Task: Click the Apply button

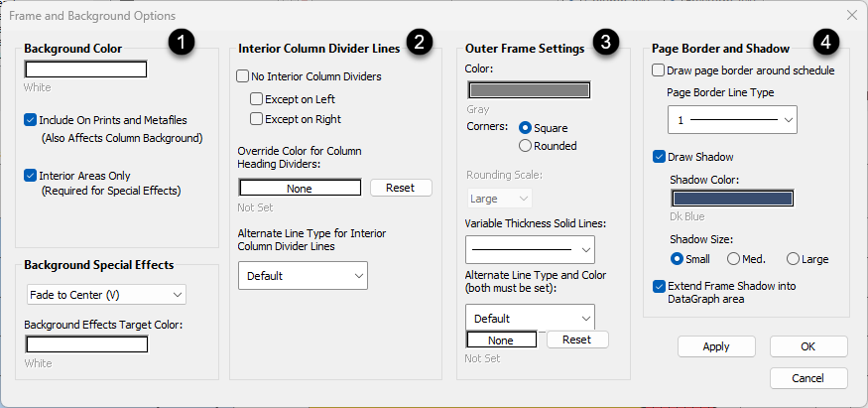Action: click(716, 346)
